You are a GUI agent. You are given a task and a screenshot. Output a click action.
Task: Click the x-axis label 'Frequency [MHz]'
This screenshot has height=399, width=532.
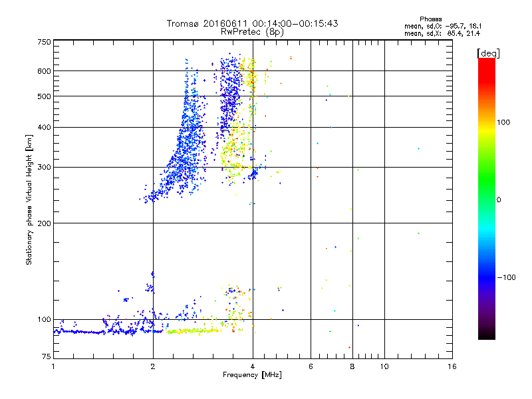tap(252, 375)
